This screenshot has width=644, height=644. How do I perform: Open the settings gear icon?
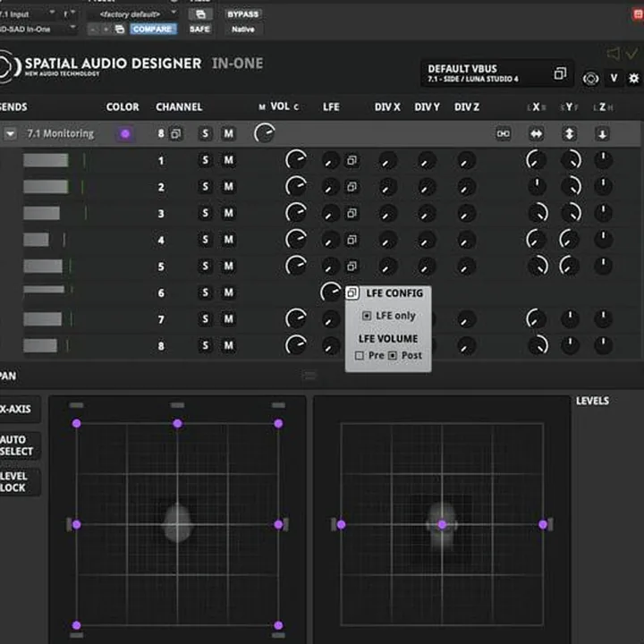pos(634,78)
